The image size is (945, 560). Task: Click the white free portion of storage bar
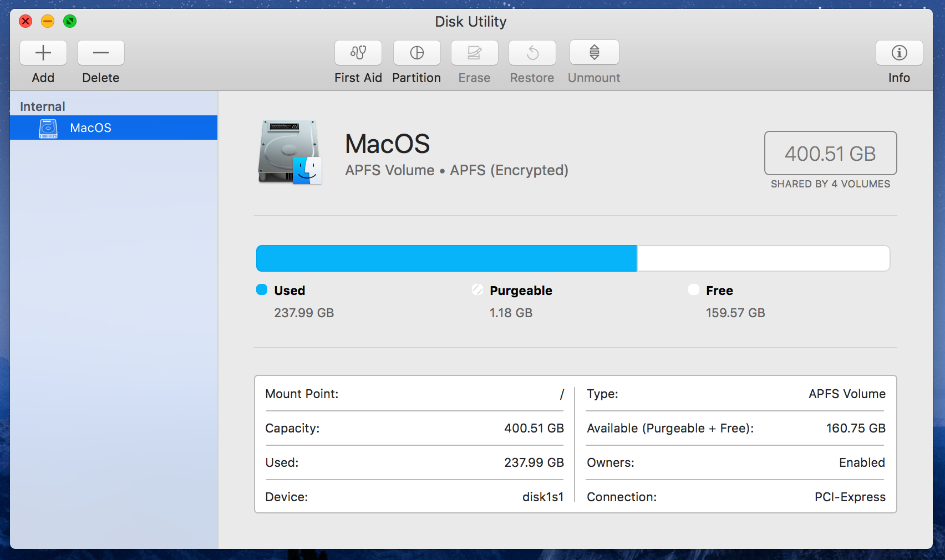coord(763,258)
